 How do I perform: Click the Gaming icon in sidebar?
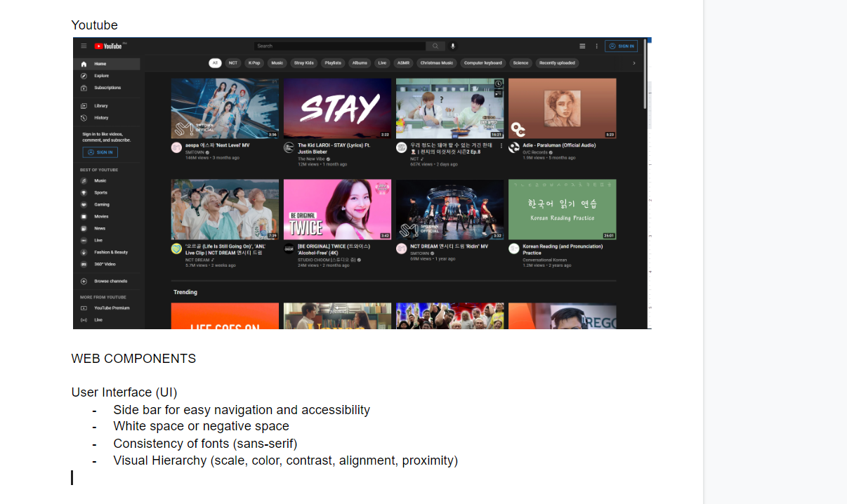(x=84, y=204)
